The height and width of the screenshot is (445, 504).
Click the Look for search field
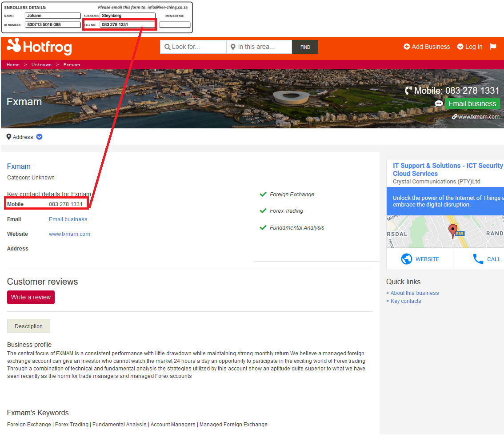pos(197,47)
